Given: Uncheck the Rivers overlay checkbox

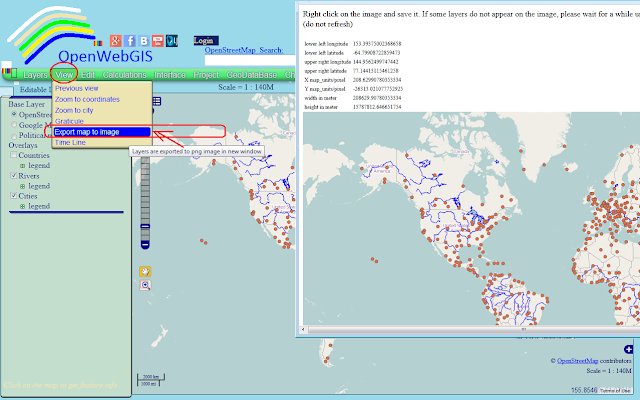Looking at the screenshot, I should (13, 176).
